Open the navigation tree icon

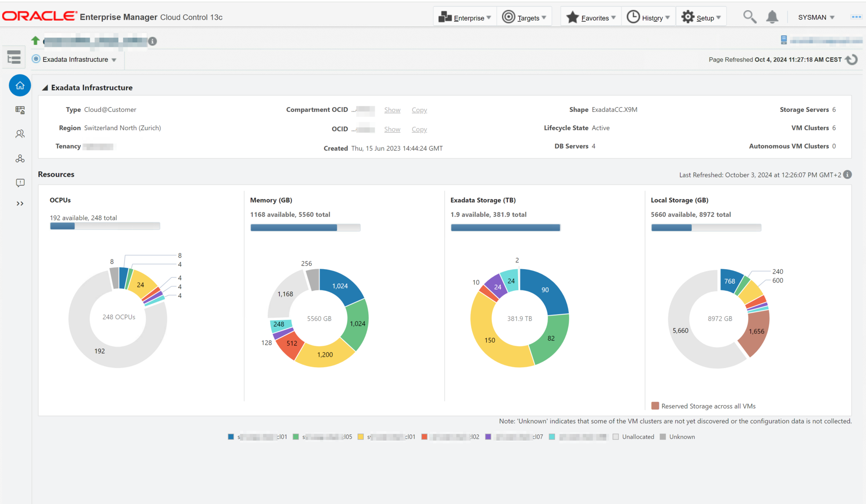click(14, 57)
